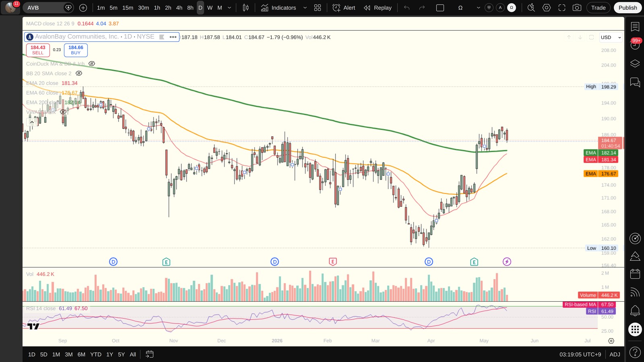The image size is (644, 362).
Task: Click the green EMA 182.14 price label
Action: tap(601, 153)
